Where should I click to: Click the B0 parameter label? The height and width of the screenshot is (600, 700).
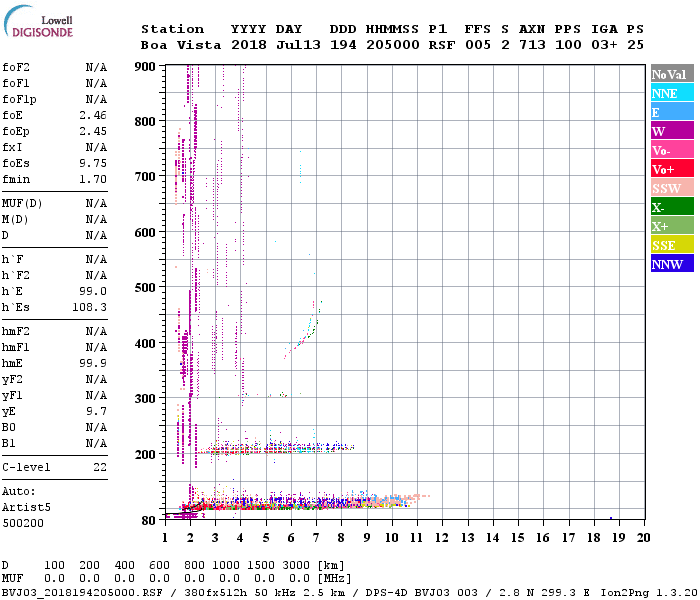[x=9, y=428]
